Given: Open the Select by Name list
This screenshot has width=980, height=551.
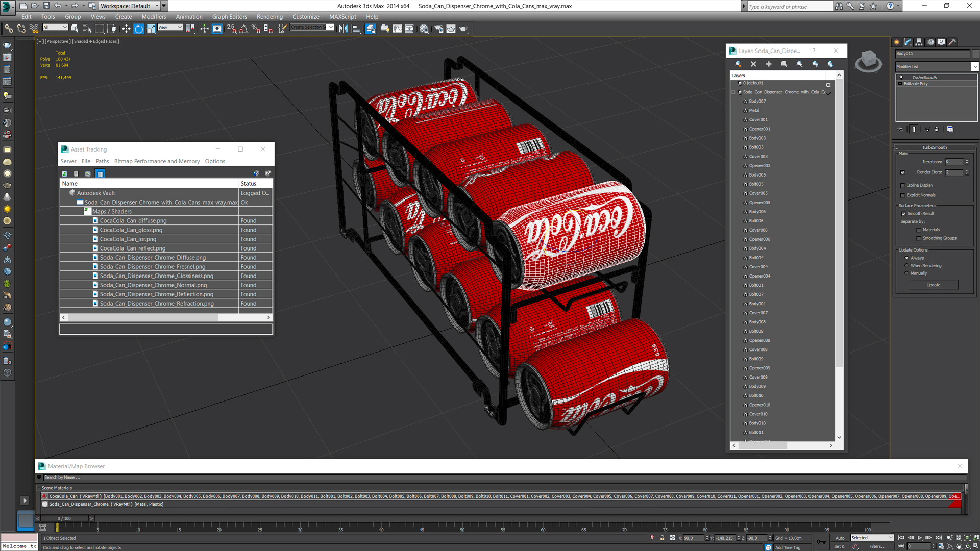Looking at the screenshot, I should coord(87,29).
